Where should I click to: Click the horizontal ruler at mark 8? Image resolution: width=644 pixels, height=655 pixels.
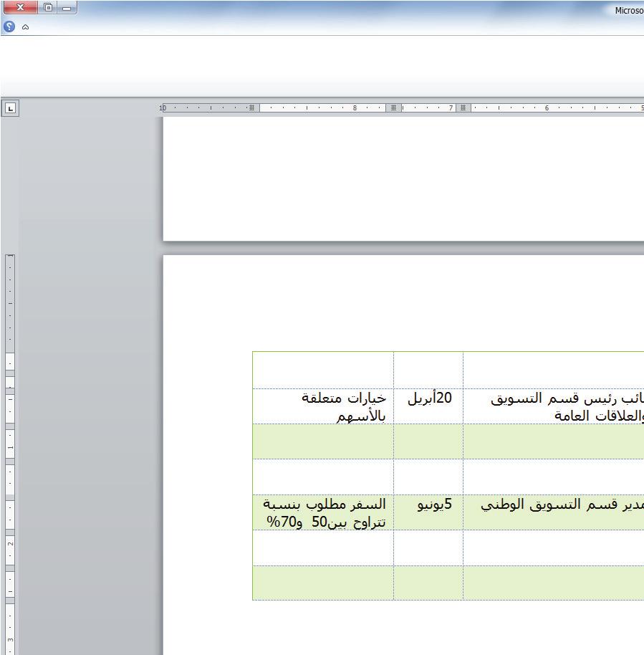click(355, 107)
